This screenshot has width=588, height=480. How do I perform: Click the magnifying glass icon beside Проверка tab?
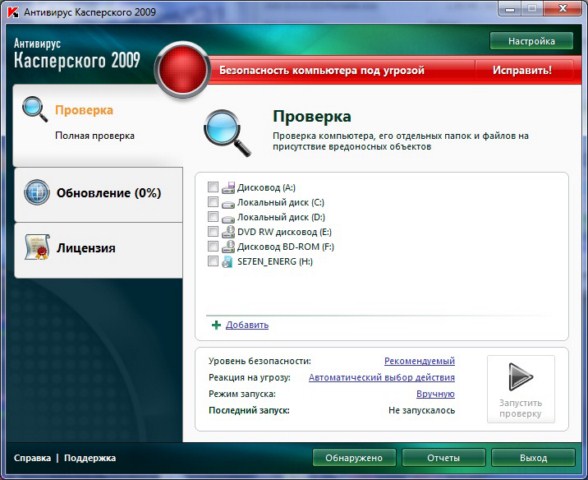point(35,109)
